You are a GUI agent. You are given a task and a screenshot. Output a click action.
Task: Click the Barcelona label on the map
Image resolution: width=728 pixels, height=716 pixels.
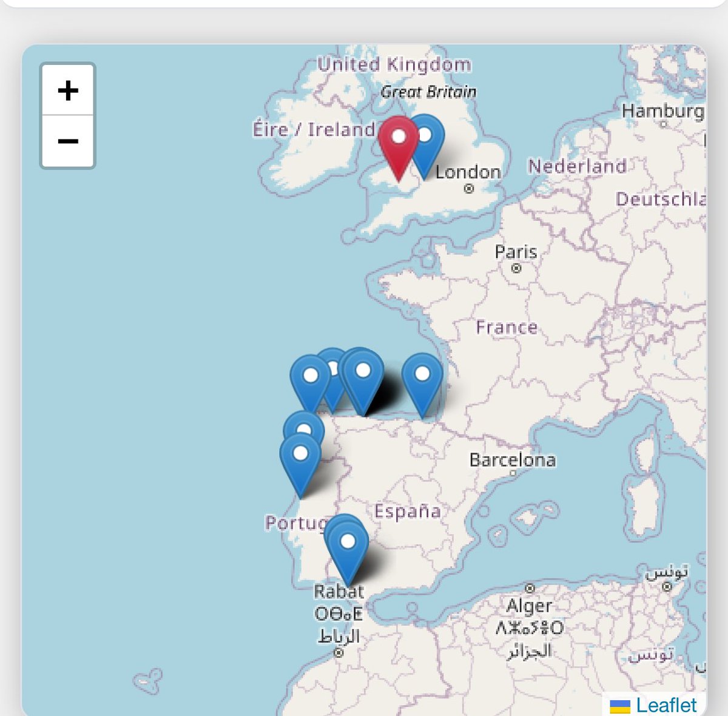513,460
